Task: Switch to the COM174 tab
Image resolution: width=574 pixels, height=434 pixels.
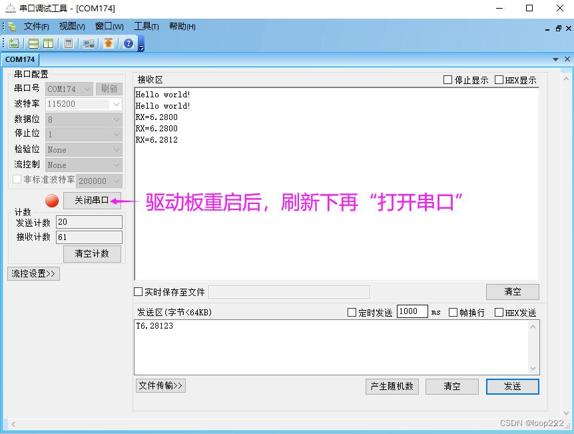Action: point(20,59)
